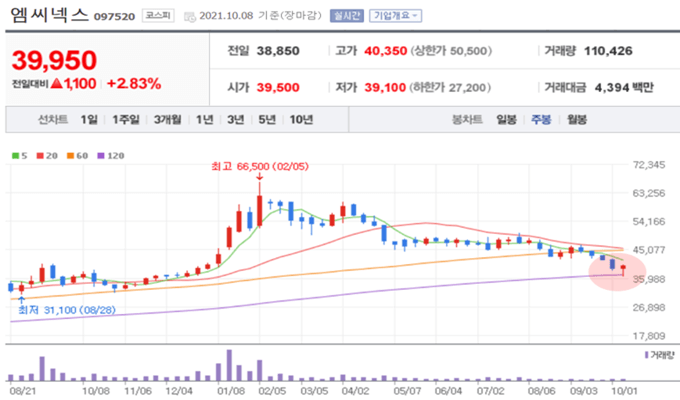This screenshot has width=680, height=400.
Task: Click the 거래대금 value 4,394 백만
Action: 624,87
